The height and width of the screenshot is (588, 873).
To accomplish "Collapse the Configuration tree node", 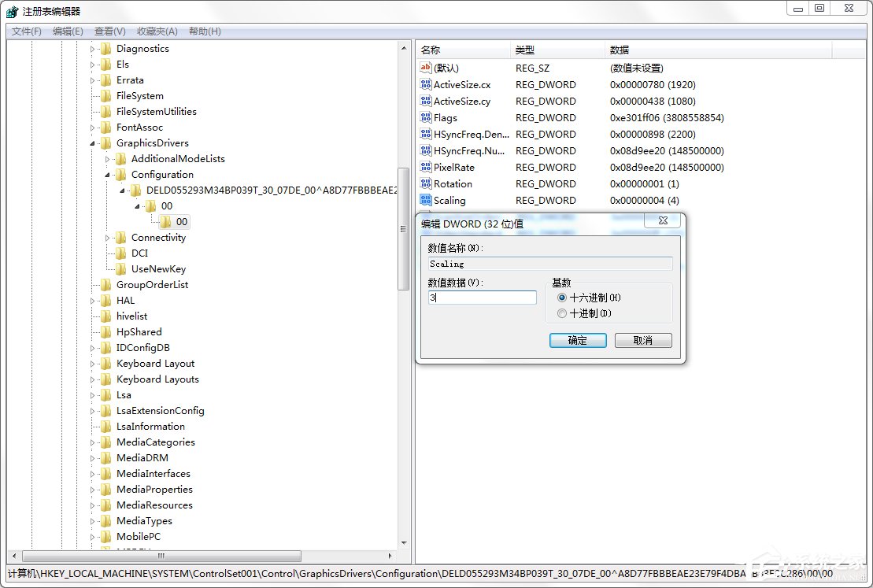I will [108, 174].
